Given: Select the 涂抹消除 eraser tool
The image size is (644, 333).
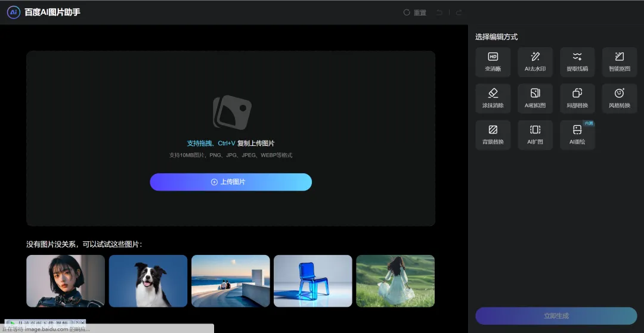Looking at the screenshot, I should (x=493, y=98).
